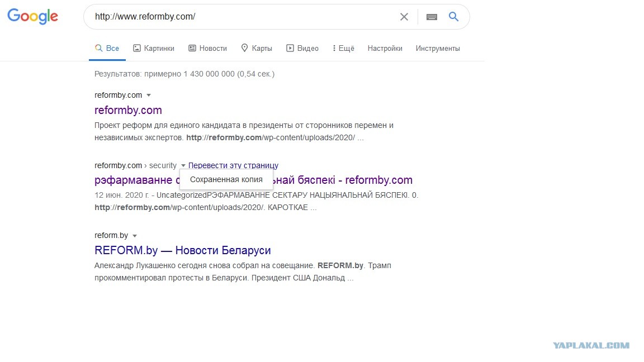Select the Видео tab
644x362 pixels.
[x=302, y=49]
